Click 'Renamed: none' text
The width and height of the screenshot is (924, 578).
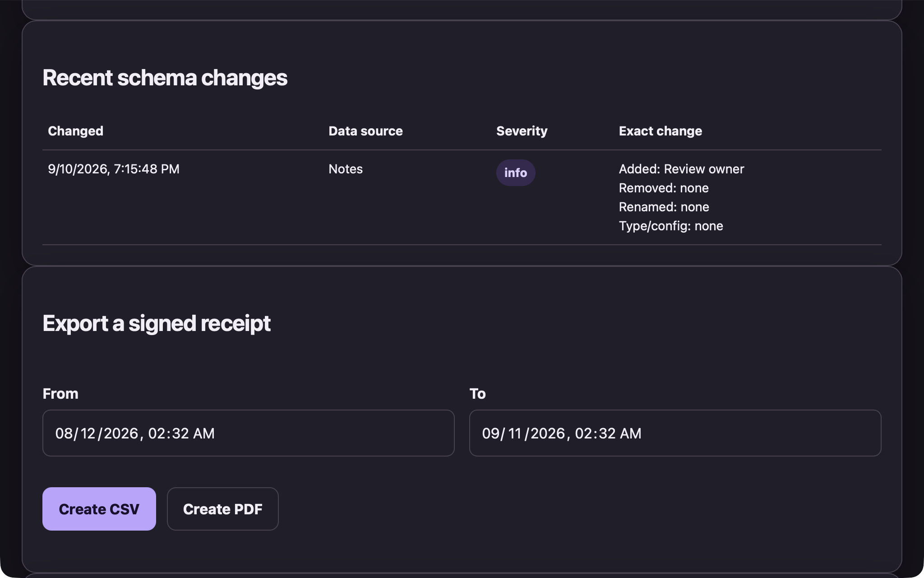point(664,207)
